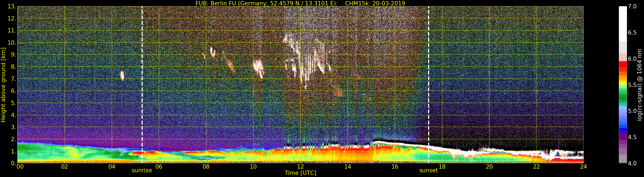Image resolution: width=644 pixels, height=177 pixels.
Task: Pick the white band at the colorbar top
Action: (x=623, y=24)
